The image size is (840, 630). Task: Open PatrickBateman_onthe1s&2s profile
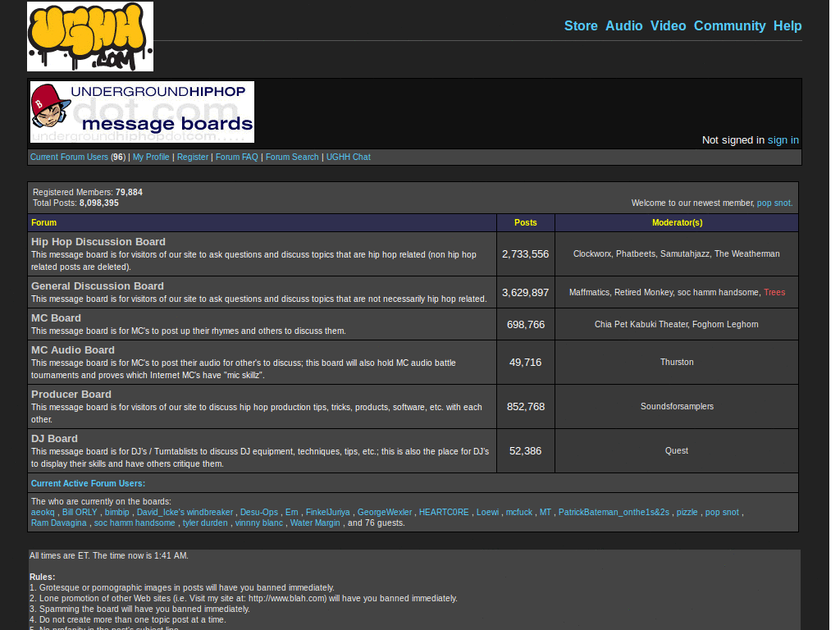(614, 512)
